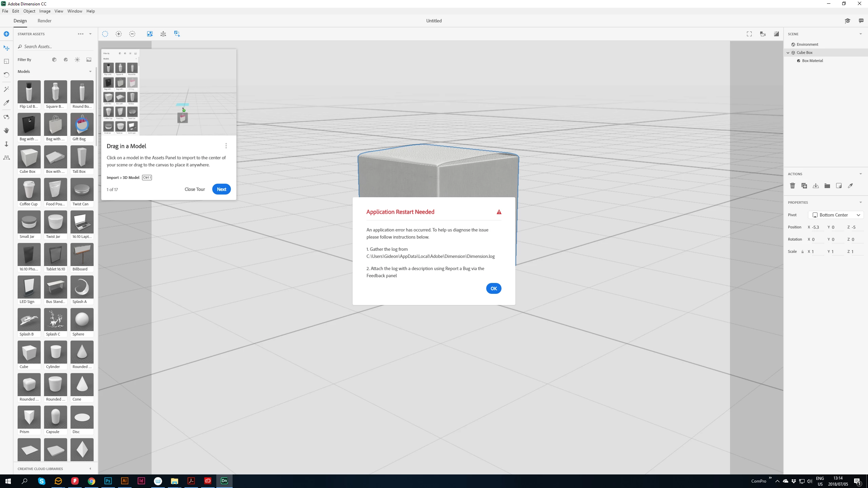The width and height of the screenshot is (868, 488).
Task: Click OK in the restart dialog
Action: [x=493, y=288]
